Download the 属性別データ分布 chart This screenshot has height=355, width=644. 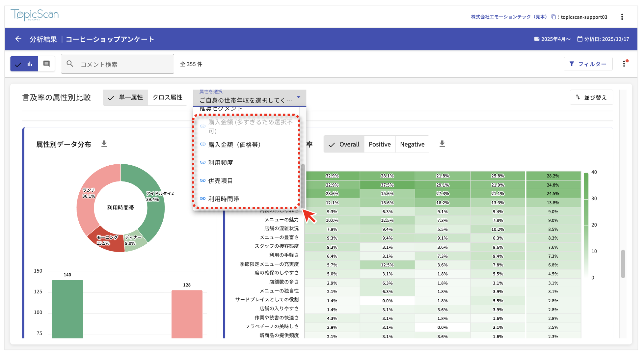pyautogui.click(x=104, y=144)
